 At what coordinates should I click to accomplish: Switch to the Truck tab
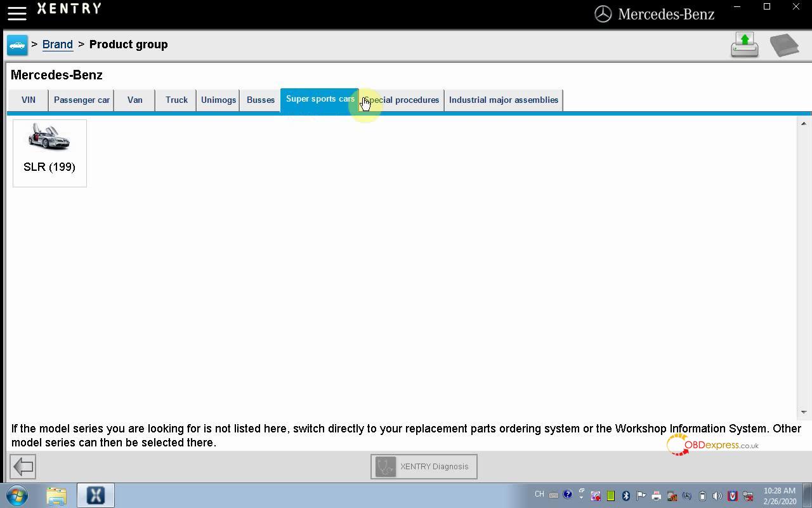click(x=176, y=100)
